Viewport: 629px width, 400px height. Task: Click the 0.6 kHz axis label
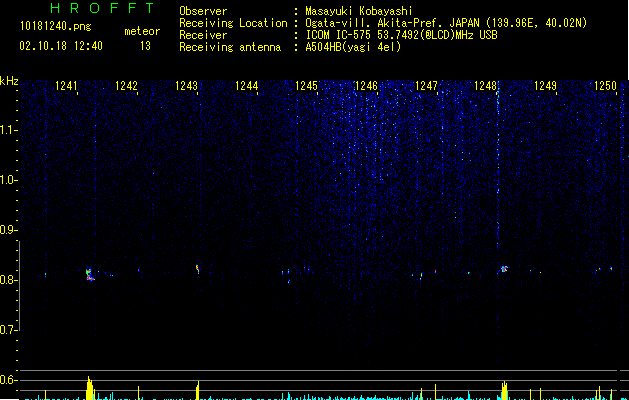(x=7, y=380)
